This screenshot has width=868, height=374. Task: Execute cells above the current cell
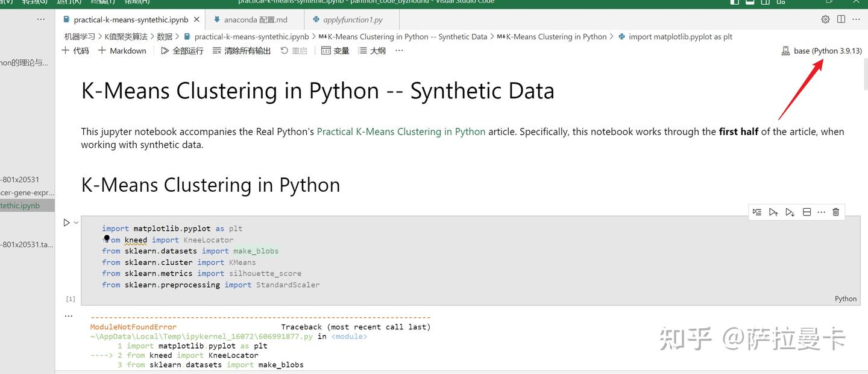click(773, 212)
